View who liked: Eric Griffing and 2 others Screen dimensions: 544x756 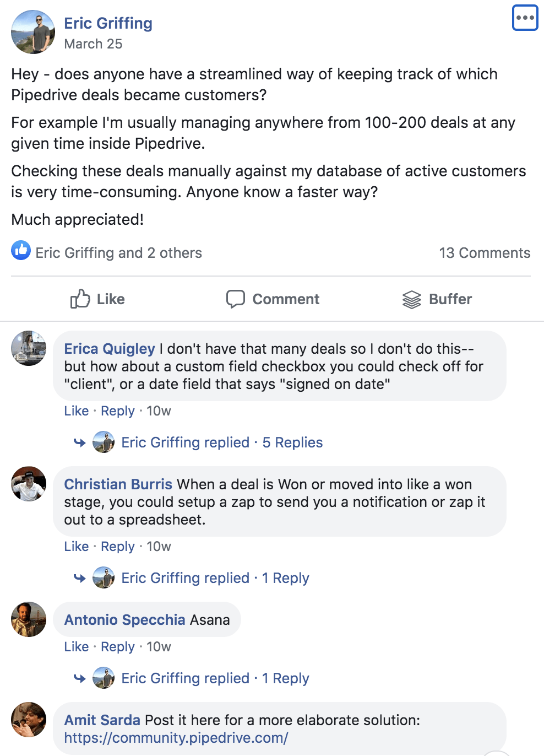118,253
